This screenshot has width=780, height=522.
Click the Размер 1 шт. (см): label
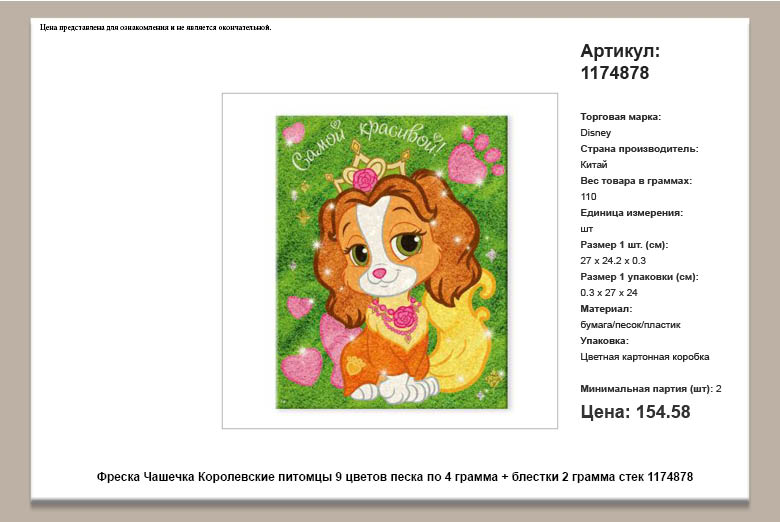[624, 245]
